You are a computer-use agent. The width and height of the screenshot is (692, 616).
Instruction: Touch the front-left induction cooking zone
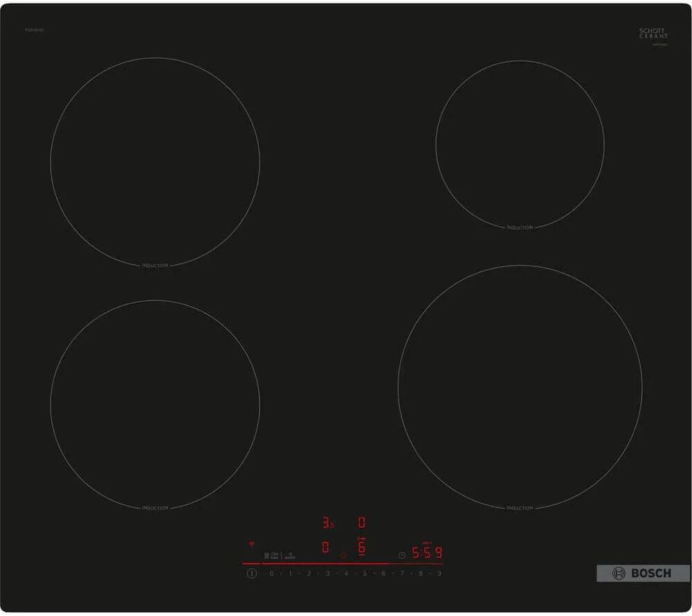[x=155, y=404]
